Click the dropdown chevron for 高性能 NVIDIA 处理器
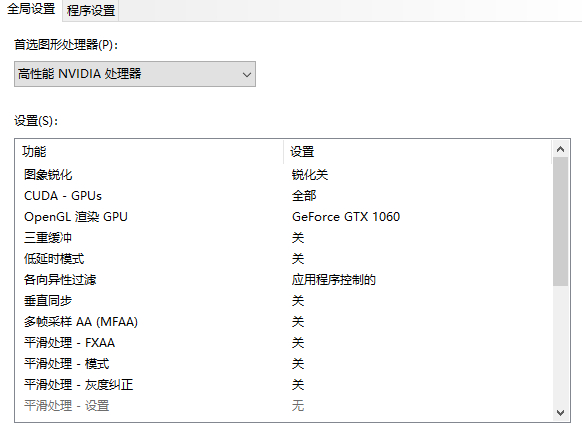 tap(247, 75)
